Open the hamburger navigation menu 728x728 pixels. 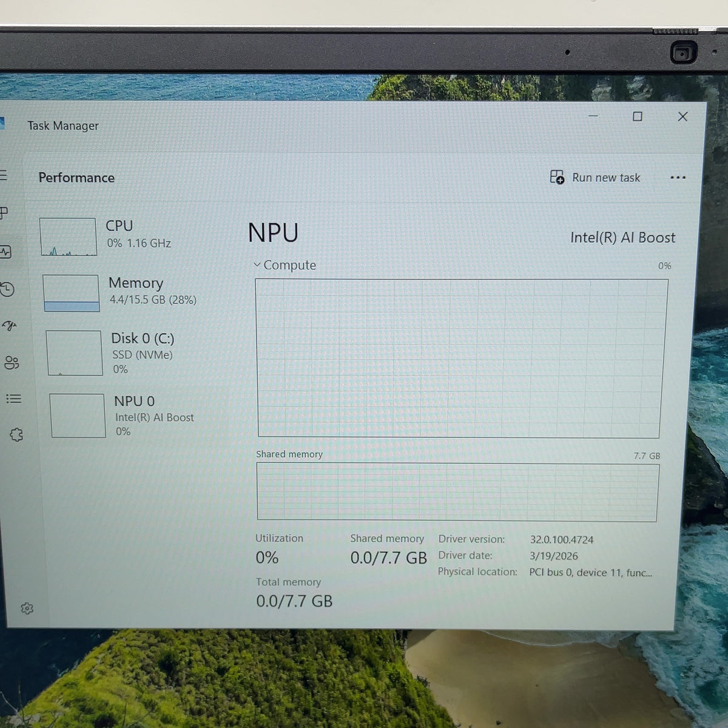click(3, 175)
